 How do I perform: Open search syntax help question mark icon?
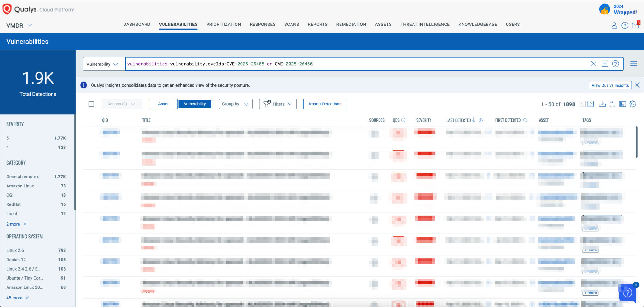coord(615,64)
